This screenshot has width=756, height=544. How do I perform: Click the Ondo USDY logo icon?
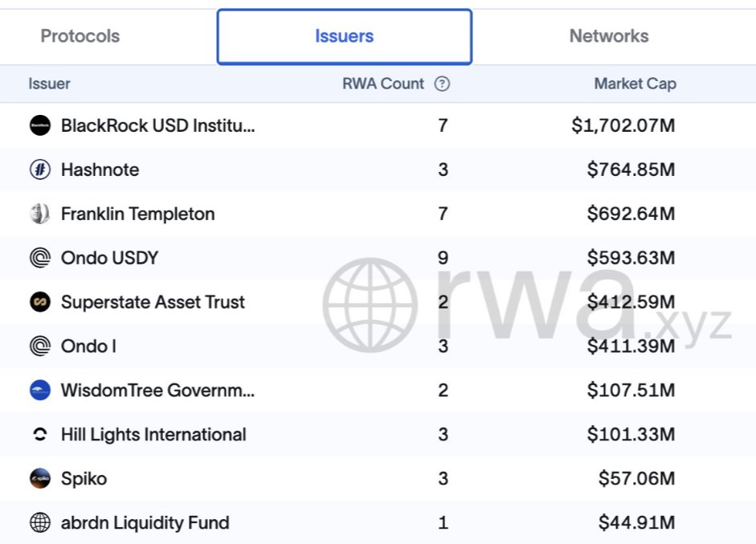(40, 258)
